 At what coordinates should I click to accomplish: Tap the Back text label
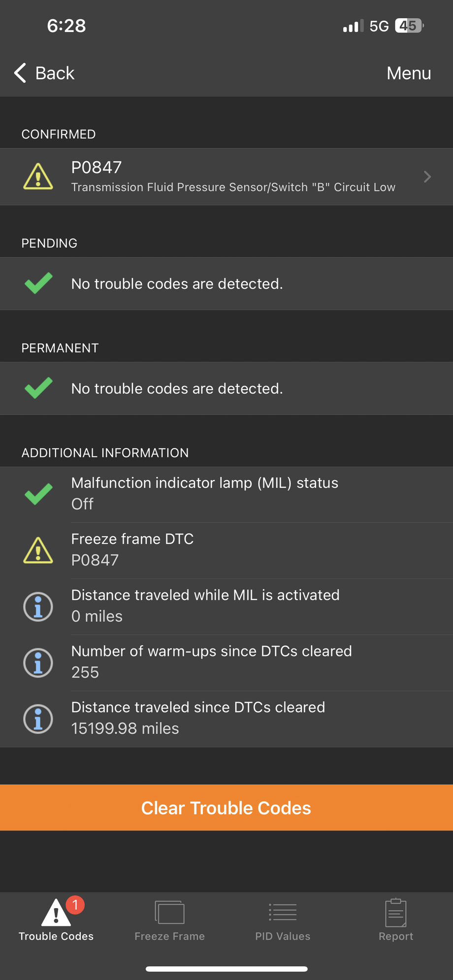point(55,73)
